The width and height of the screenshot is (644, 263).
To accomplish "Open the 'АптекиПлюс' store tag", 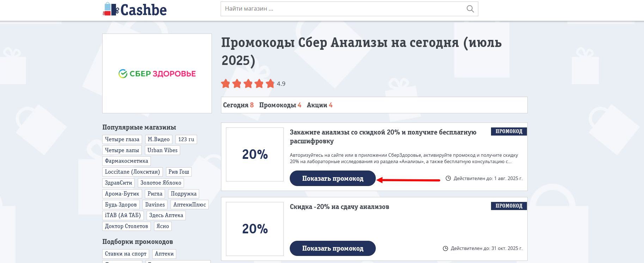I will tap(190, 205).
